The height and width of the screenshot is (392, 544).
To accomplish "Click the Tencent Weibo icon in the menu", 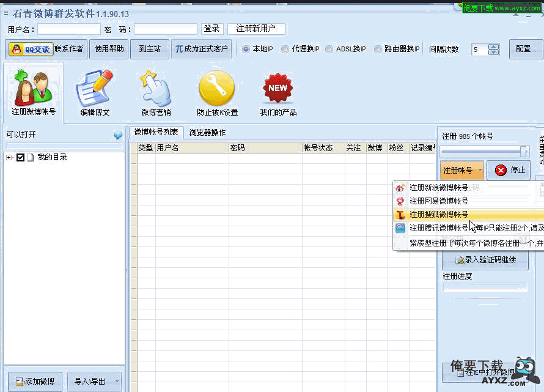I will [400, 228].
